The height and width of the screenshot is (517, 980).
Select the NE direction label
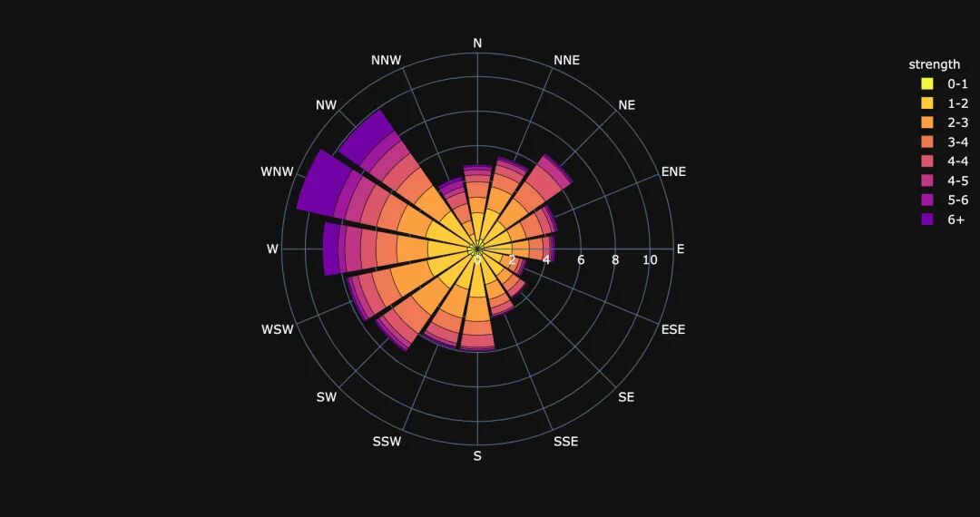coord(626,105)
